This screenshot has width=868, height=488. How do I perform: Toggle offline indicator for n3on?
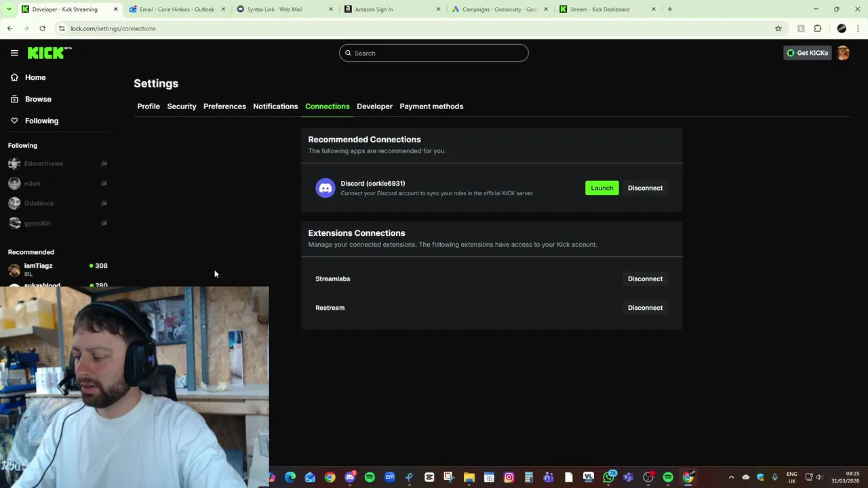[104, 184]
